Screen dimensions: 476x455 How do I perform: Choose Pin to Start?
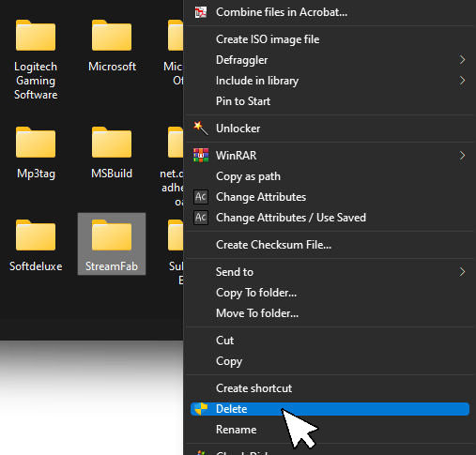tap(330, 101)
